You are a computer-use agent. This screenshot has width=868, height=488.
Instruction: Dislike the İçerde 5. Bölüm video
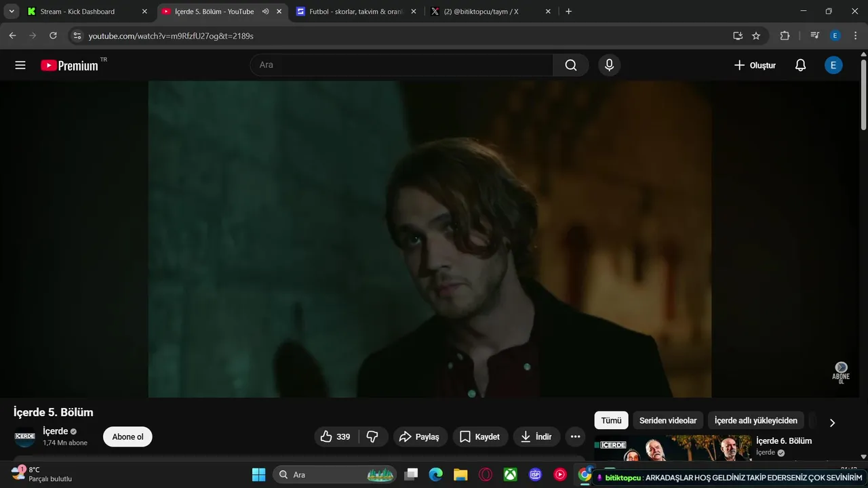(x=372, y=436)
